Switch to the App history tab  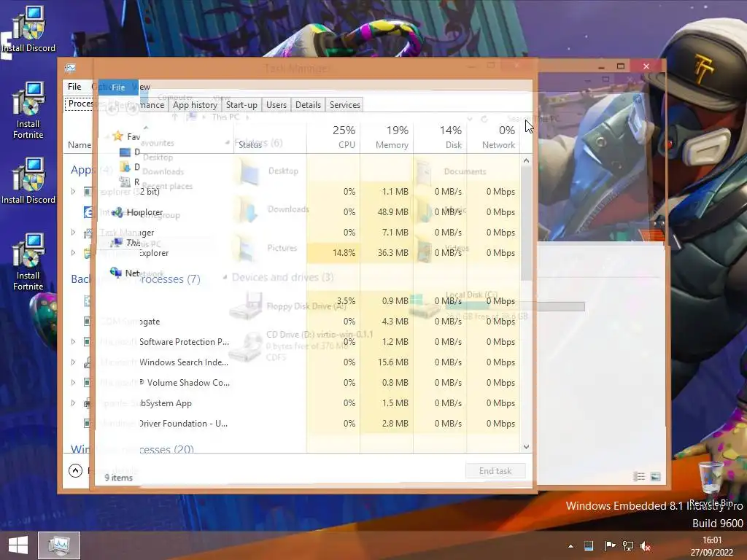point(195,105)
